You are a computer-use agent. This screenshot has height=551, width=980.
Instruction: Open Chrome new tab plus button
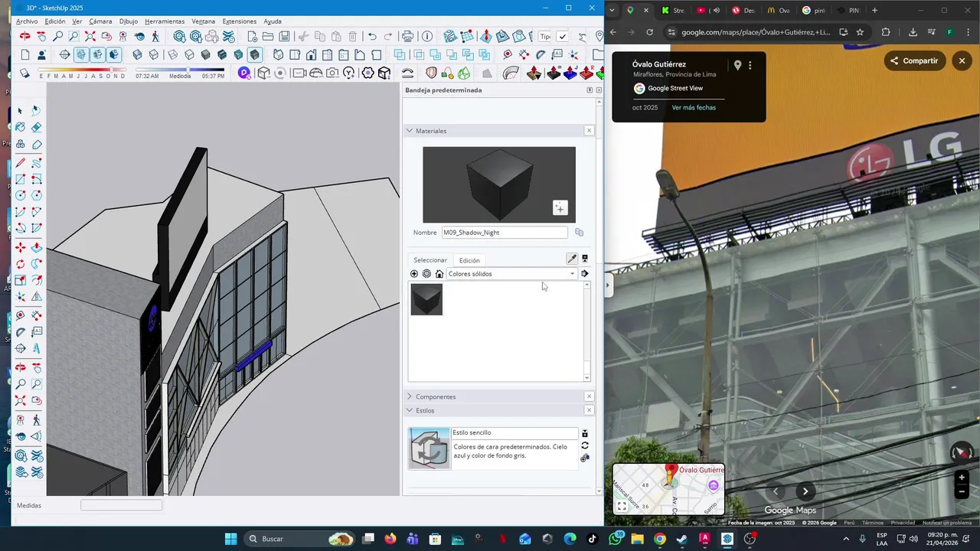click(x=875, y=11)
